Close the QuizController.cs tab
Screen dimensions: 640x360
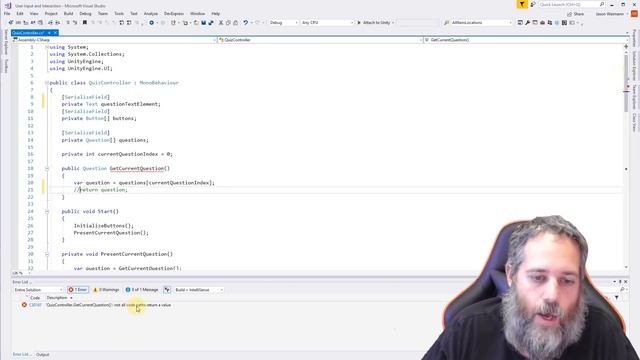tap(55, 33)
